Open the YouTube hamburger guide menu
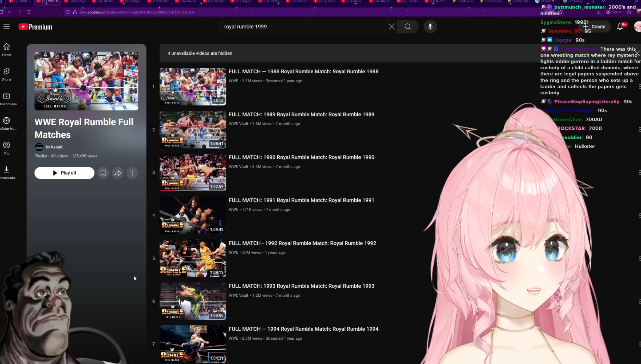Screen dimensions: 641x364 (x=6, y=27)
